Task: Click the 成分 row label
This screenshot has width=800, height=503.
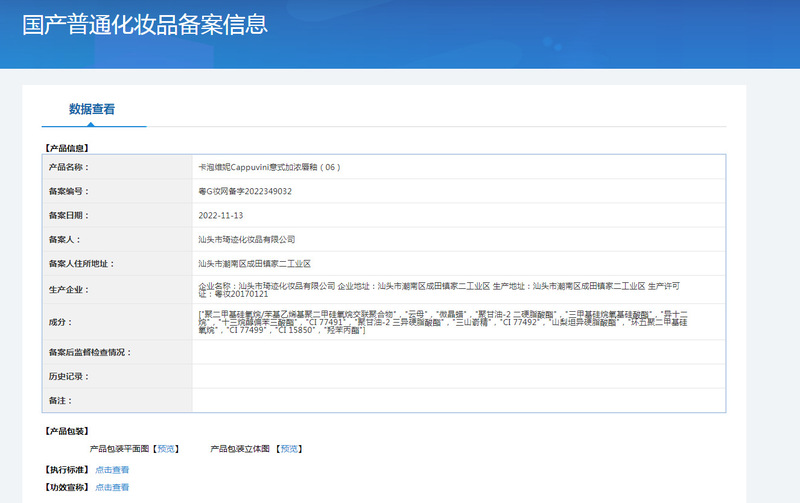Action: [61, 322]
